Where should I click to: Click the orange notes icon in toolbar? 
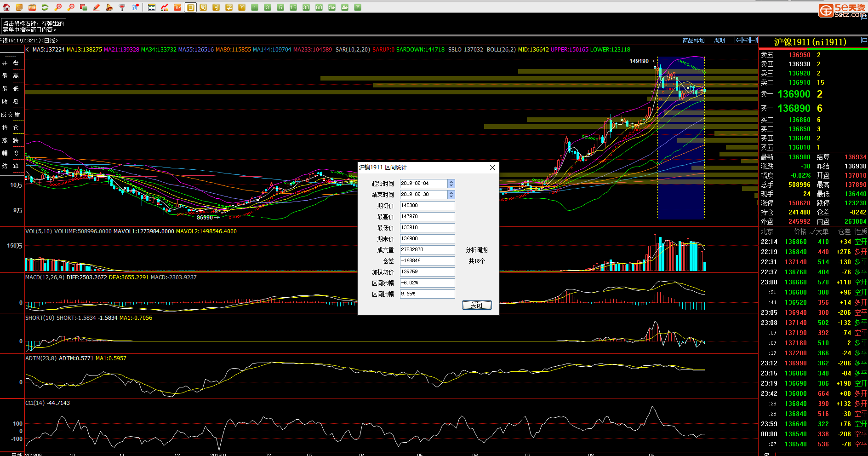(x=19, y=7)
